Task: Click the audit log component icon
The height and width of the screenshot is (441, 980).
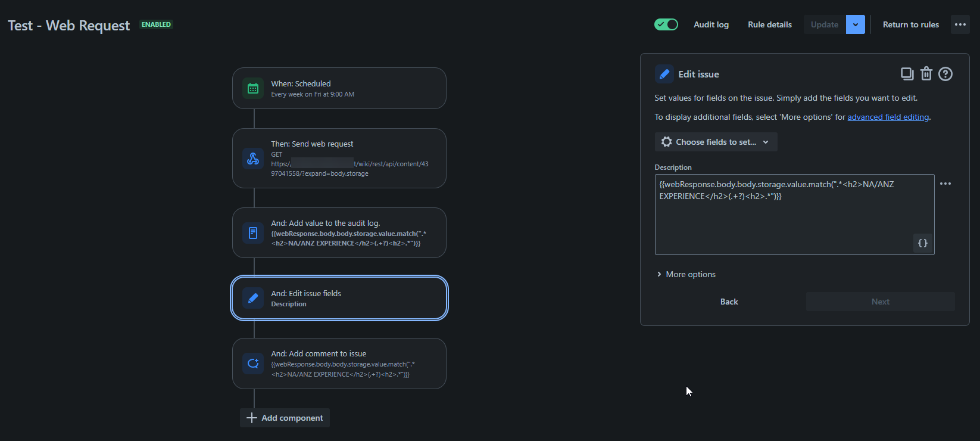Action: click(253, 232)
